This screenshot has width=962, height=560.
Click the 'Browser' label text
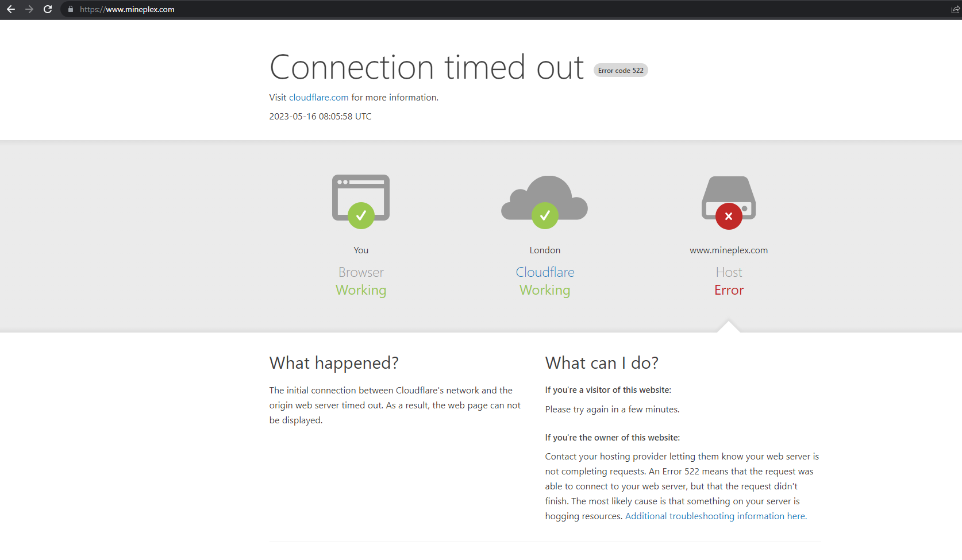click(361, 272)
